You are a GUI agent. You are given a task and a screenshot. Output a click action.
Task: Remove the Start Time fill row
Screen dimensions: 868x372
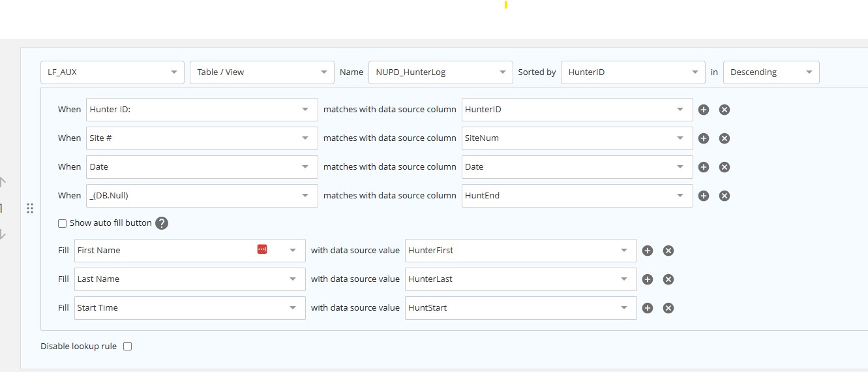click(x=668, y=308)
